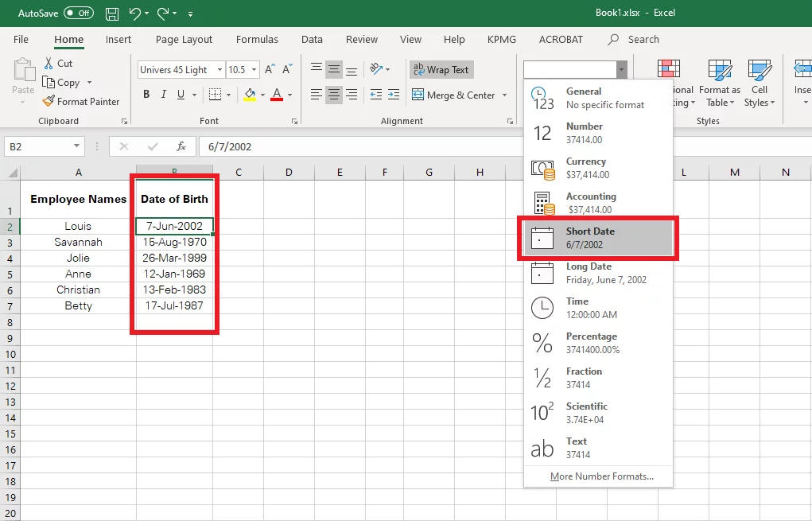Image resolution: width=812 pixels, height=521 pixels.
Task: Click the Undo arrow icon
Action: [x=135, y=14]
